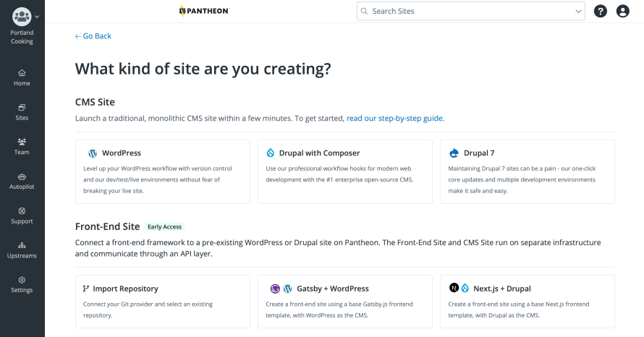The image size is (644, 337).
Task: Click the 'Front-End Site' section heading
Action: pos(108,226)
